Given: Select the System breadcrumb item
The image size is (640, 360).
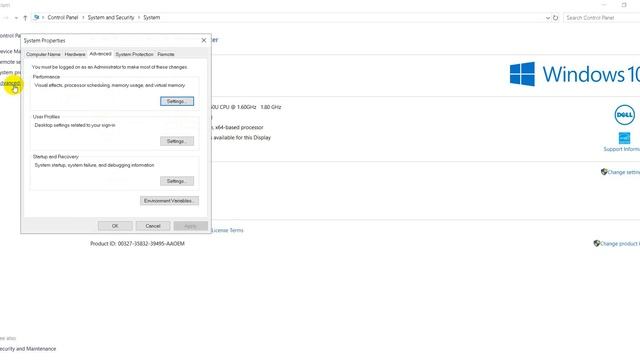Looking at the screenshot, I should point(151,18).
